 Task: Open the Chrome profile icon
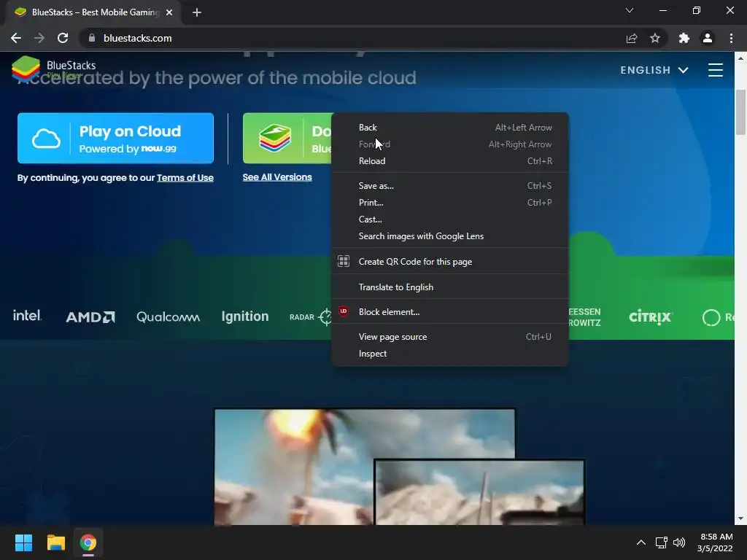click(x=708, y=38)
